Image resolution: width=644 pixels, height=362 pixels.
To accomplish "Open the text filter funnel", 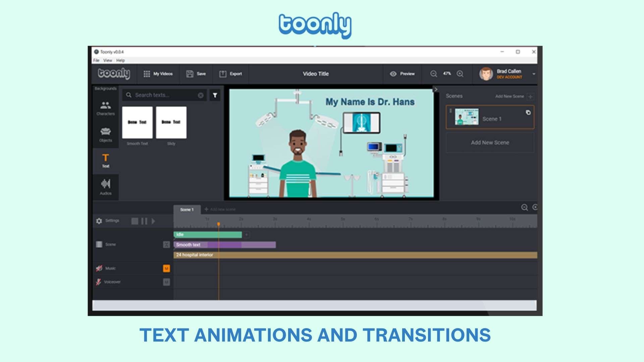I will tap(215, 95).
